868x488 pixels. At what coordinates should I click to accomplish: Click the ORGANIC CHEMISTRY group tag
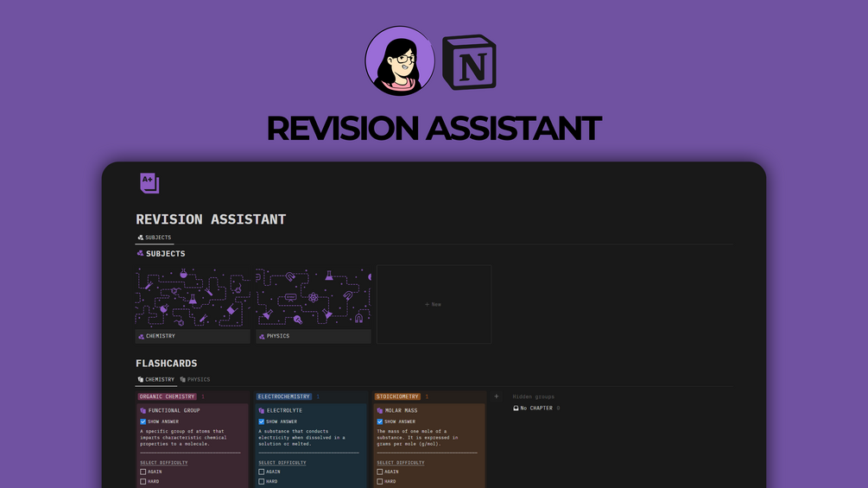[168, 396]
